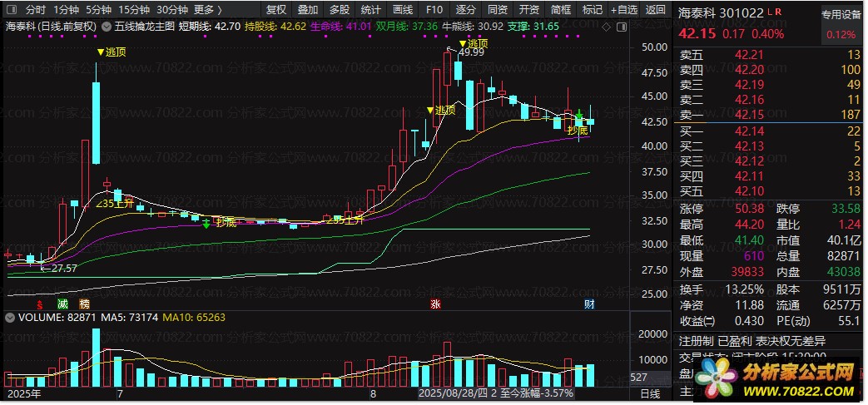868x405 pixels.
Task: Click the 海泰科(日线.前复权) chart title
Action: (x=51, y=26)
